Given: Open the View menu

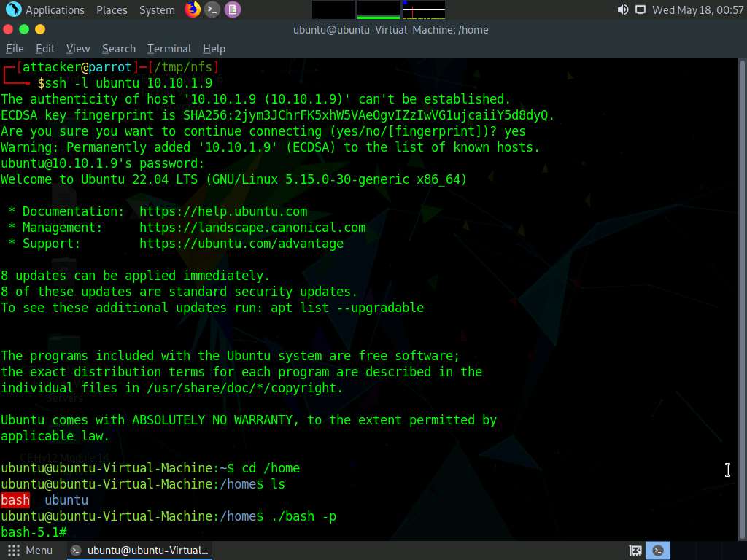Looking at the screenshot, I should [78, 49].
